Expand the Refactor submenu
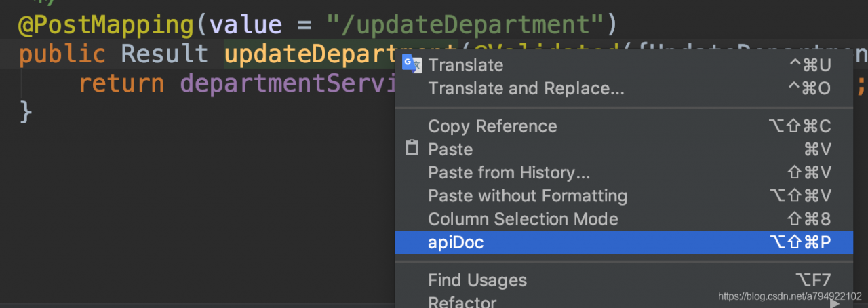 [x=624, y=300]
